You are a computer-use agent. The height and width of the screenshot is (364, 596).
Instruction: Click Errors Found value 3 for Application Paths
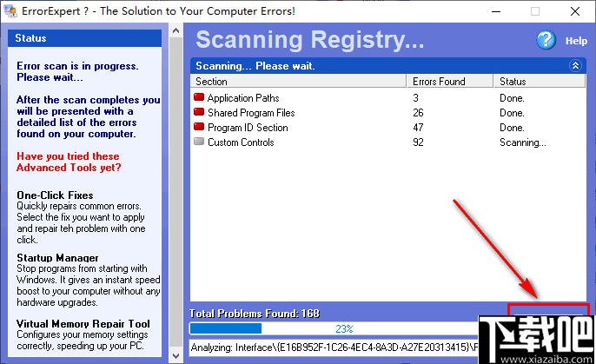click(x=416, y=98)
